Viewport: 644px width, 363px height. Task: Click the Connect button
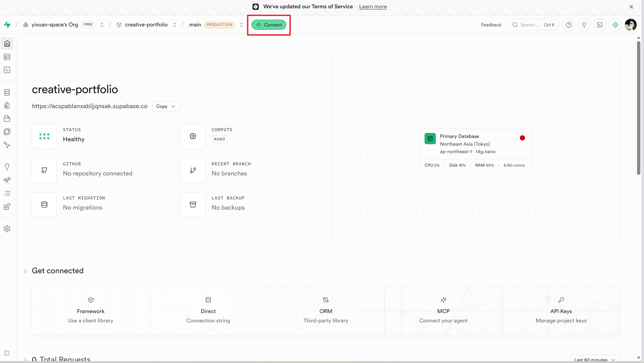[x=269, y=25]
